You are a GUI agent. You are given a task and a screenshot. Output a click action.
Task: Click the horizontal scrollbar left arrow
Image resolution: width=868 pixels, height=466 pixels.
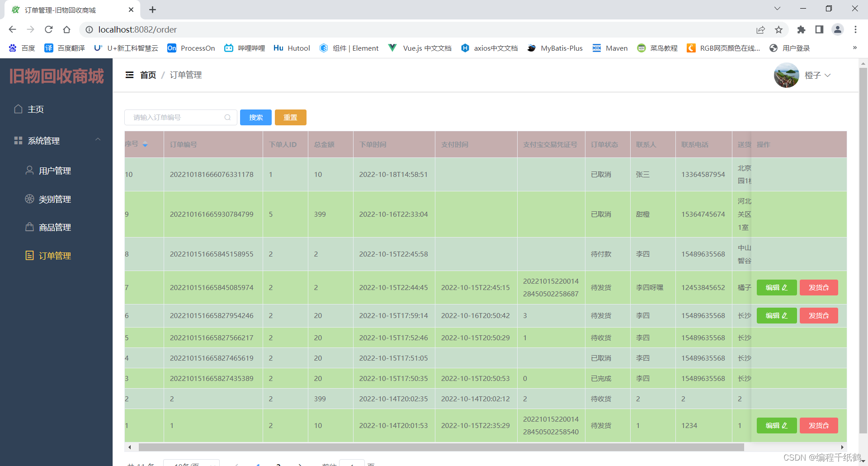[130, 447]
